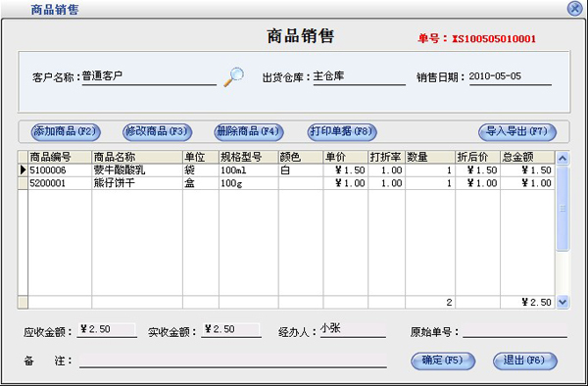
Task: Click the unit cell 盒
Action: tap(201, 183)
